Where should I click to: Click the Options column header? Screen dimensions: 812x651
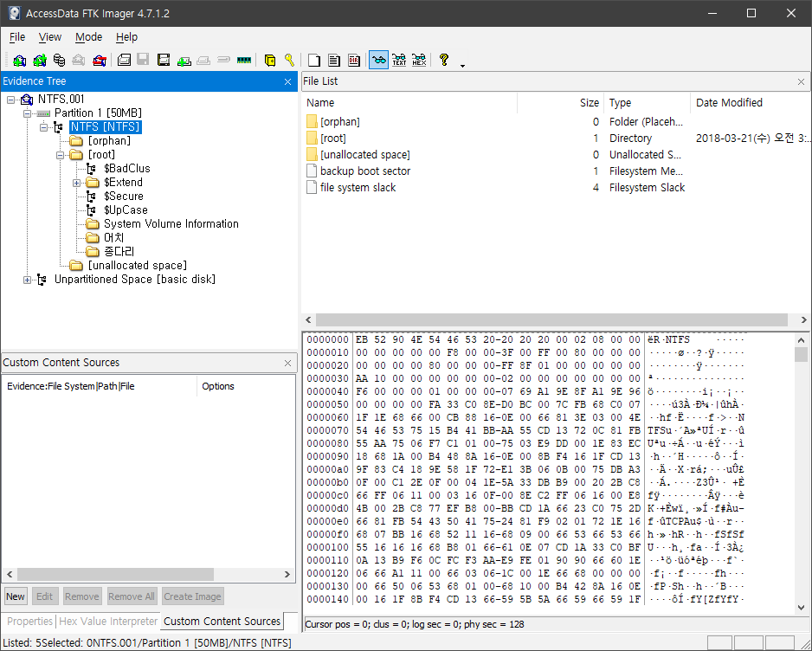pyautogui.click(x=246, y=386)
